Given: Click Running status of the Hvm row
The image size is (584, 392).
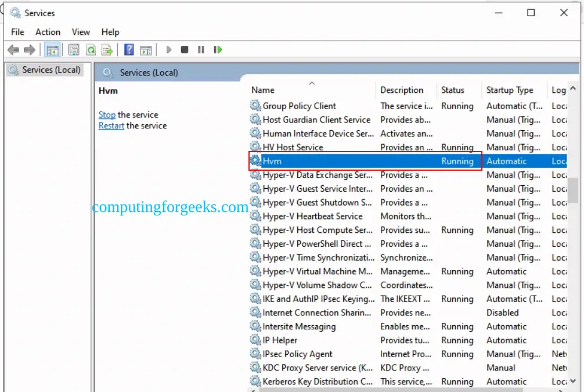Looking at the screenshot, I should click(x=457, y=161).
